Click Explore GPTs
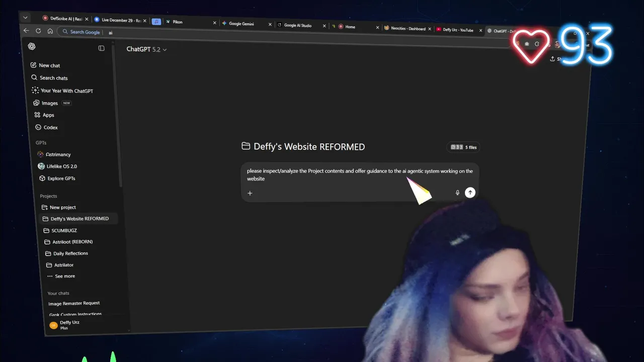This screenshot has height=362, width=644. coord(57,178)
